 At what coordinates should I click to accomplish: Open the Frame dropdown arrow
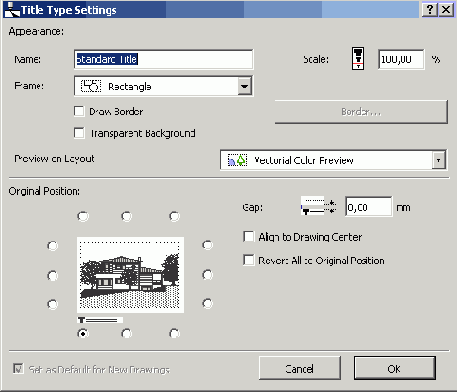(x=245, y=86)
